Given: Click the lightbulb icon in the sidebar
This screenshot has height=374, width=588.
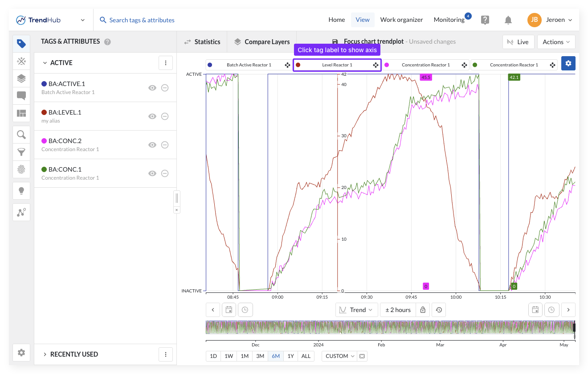Looking at the screenshot, I should pos(21,191).
